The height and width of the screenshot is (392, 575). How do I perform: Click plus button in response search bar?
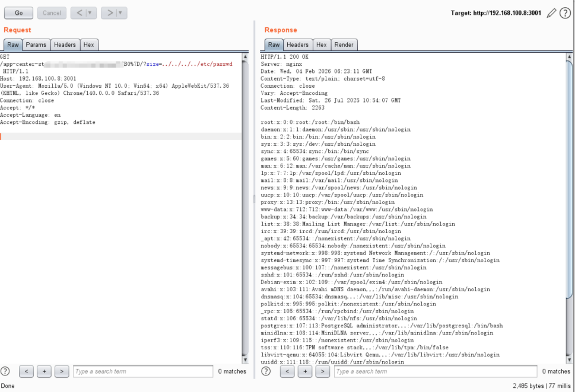click(x=305, y=371)
